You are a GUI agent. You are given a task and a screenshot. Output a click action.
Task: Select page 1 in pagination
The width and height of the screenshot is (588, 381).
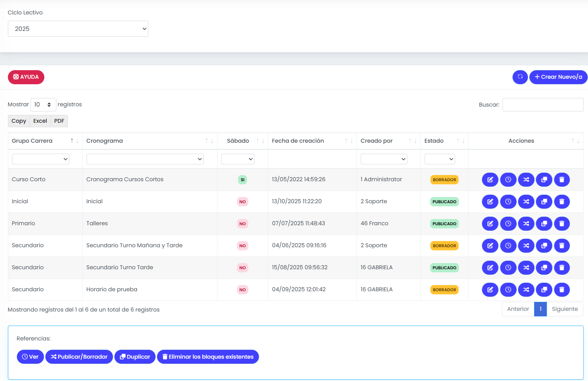541,309
